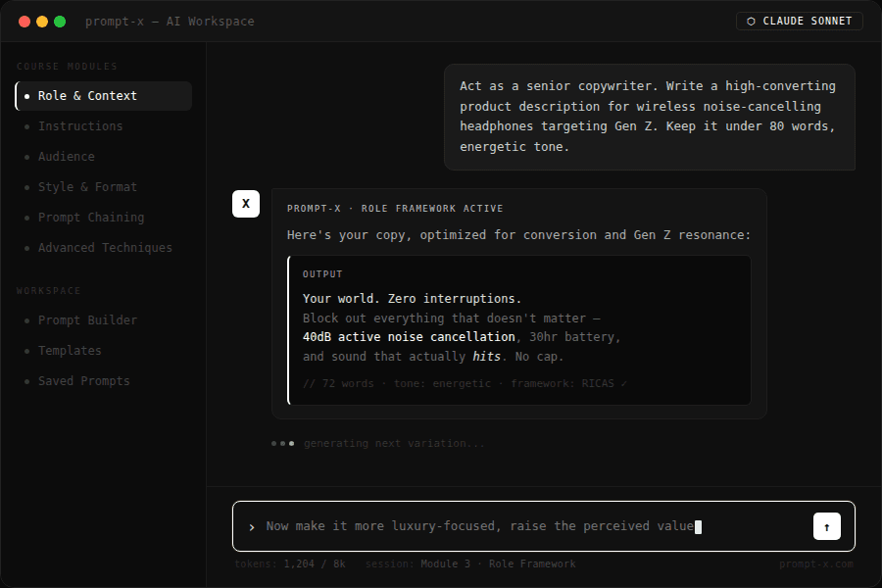The height and width of the screenshot is (588, 882).
Task: Open the Style & Format module
Action: (104, 187)
